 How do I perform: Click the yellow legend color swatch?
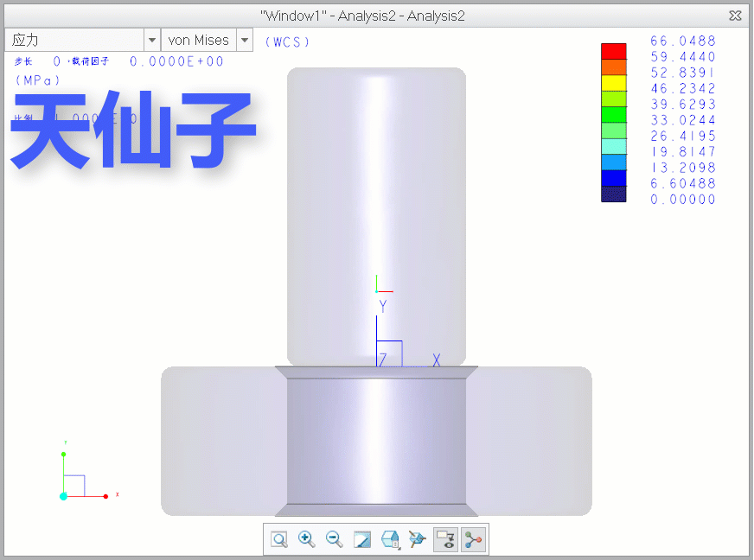(614, 83)
